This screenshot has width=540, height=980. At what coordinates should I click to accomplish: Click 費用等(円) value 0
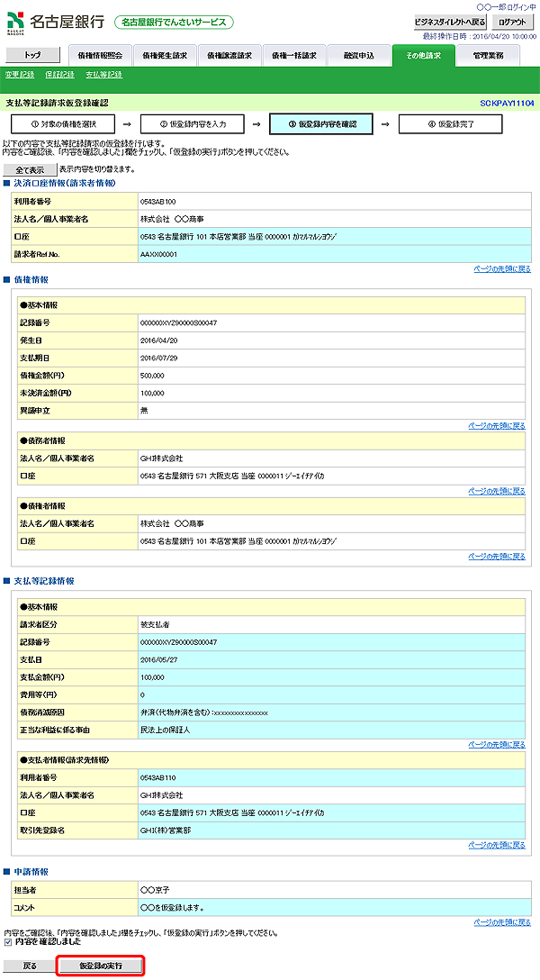[x=142, y=694]
